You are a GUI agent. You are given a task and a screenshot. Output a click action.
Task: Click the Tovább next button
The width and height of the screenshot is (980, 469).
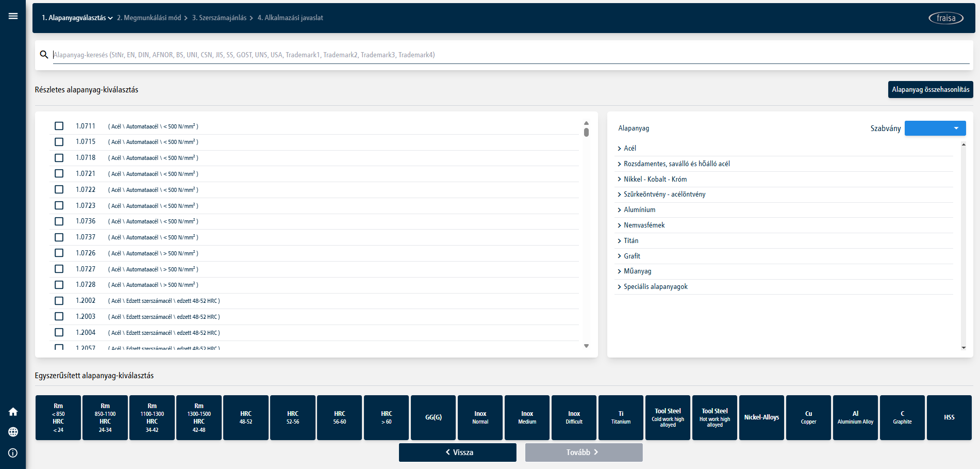584,452
